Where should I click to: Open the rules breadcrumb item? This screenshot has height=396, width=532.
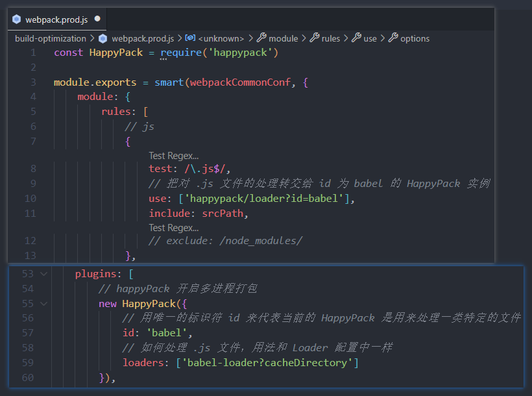[x=330, y=38]
